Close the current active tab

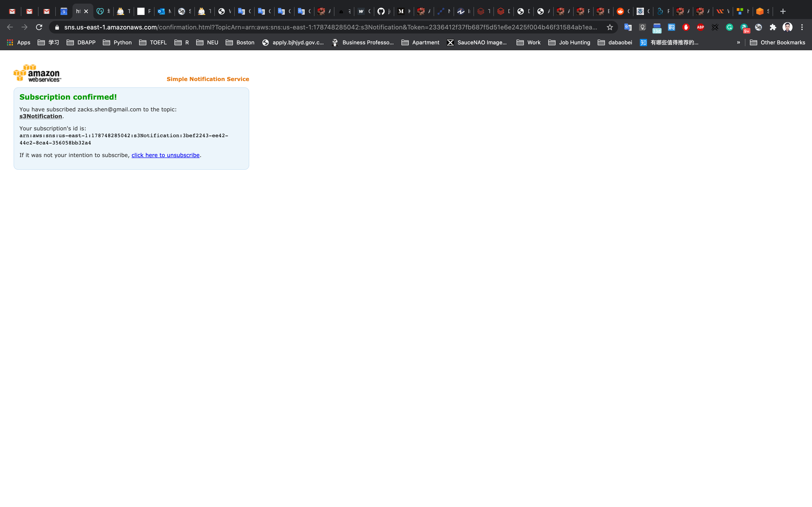(86, 11)
